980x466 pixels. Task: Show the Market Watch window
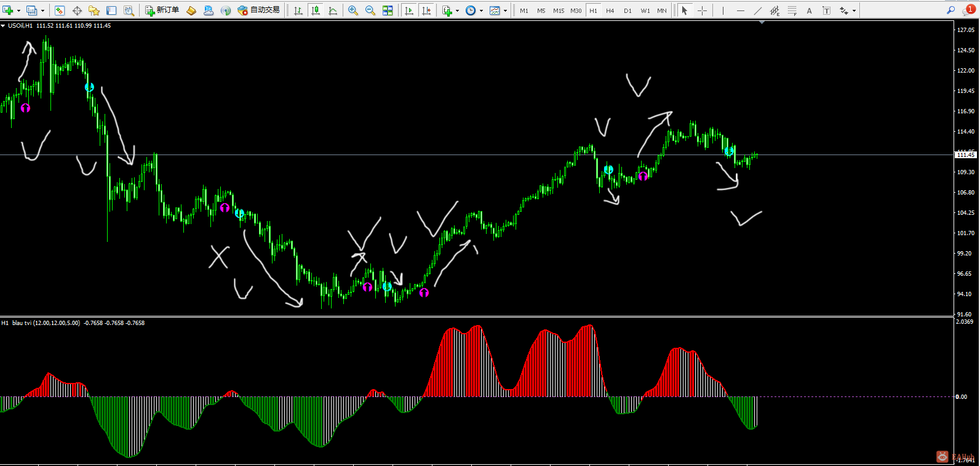[x=60, y=10]
